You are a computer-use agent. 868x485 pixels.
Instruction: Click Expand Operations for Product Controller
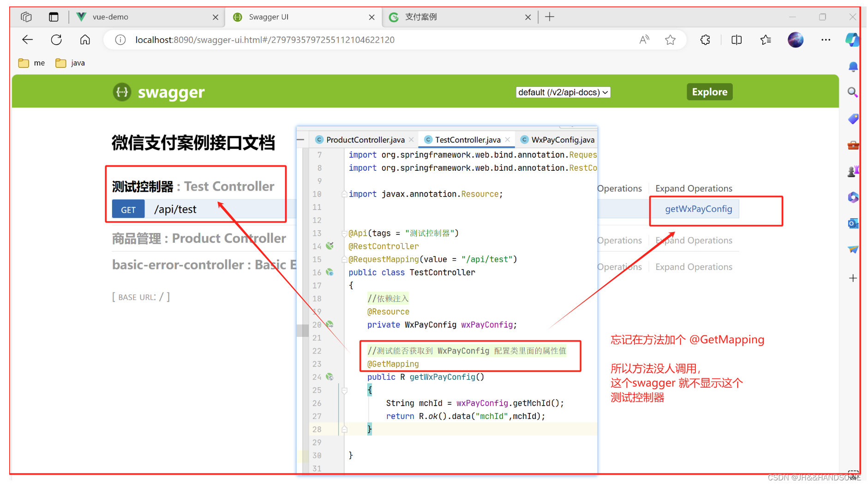click(x=694, y=240)
